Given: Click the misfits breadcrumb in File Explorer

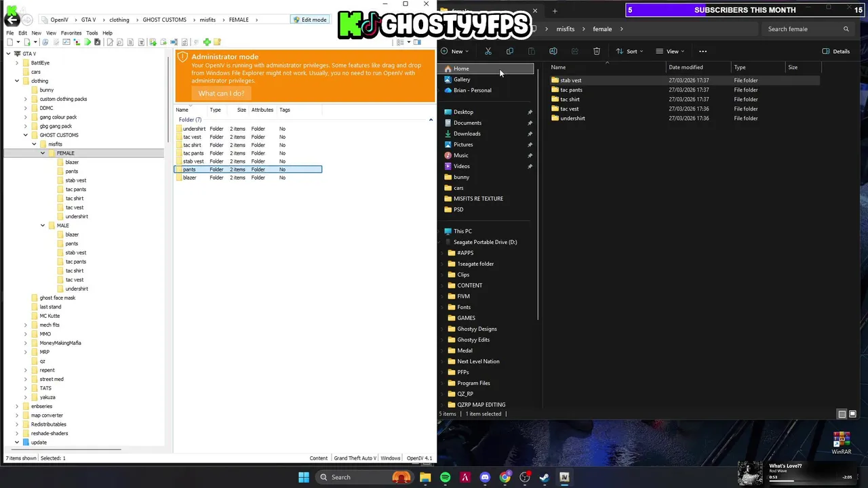Looking at the screenshot, I should pyautogui.click(x=565, y=29).
